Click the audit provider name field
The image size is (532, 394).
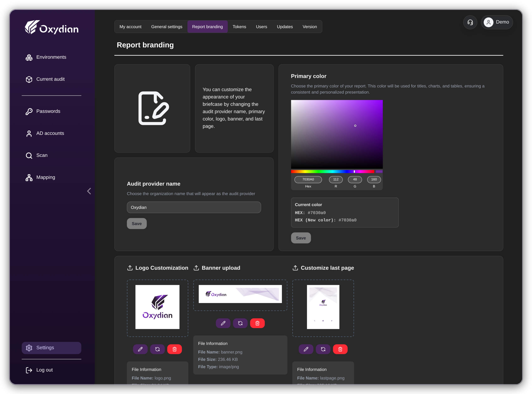[x=194, y=207]
